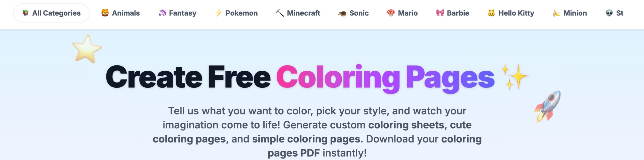
Task: Select the unicorn icon beside Fantasy
Action: tap(162, 13)
